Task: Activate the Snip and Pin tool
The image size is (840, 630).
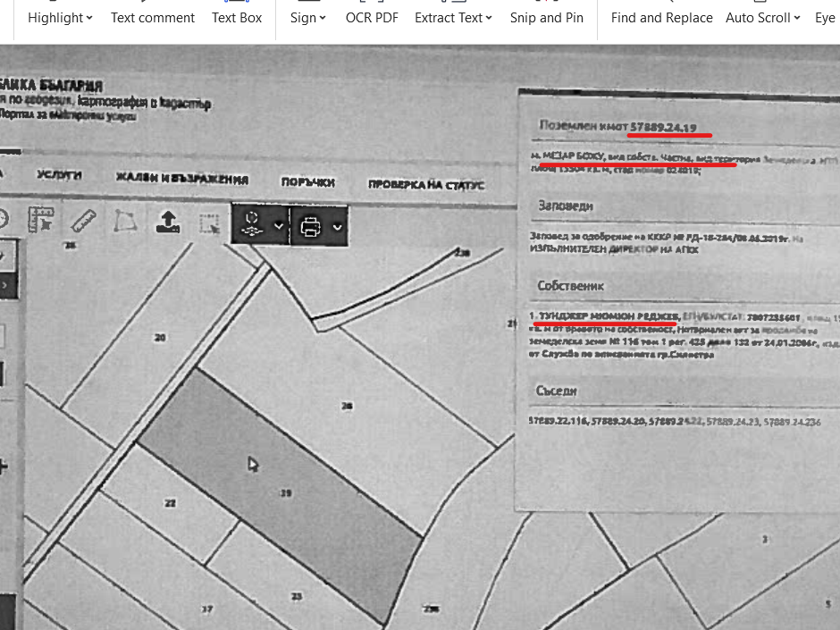Action: tap(546, 18)
